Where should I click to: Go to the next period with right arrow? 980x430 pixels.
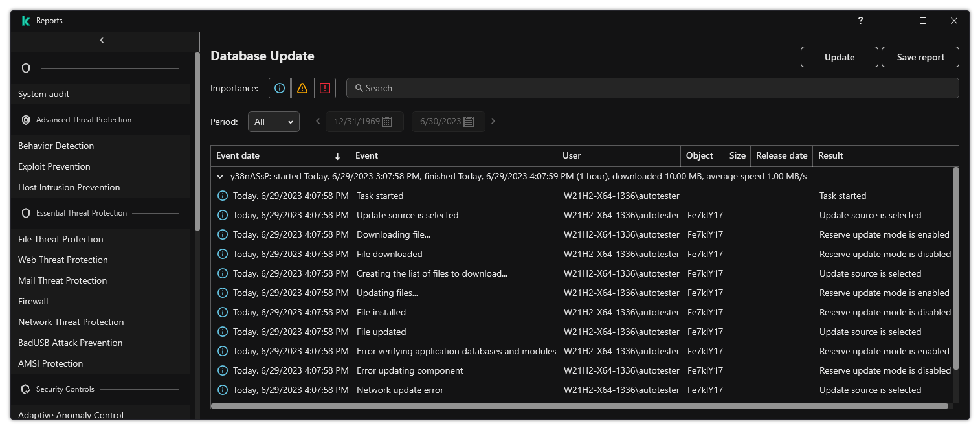point(493,121)
